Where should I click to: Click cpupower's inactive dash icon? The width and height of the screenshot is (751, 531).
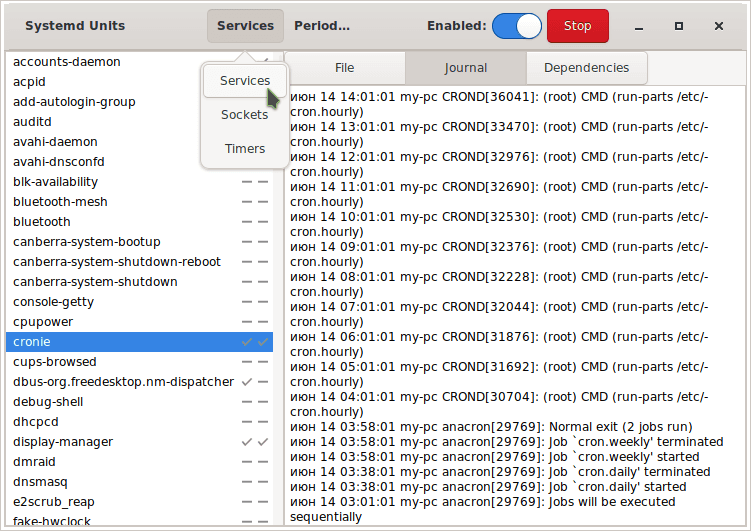[x=263, y=322]
